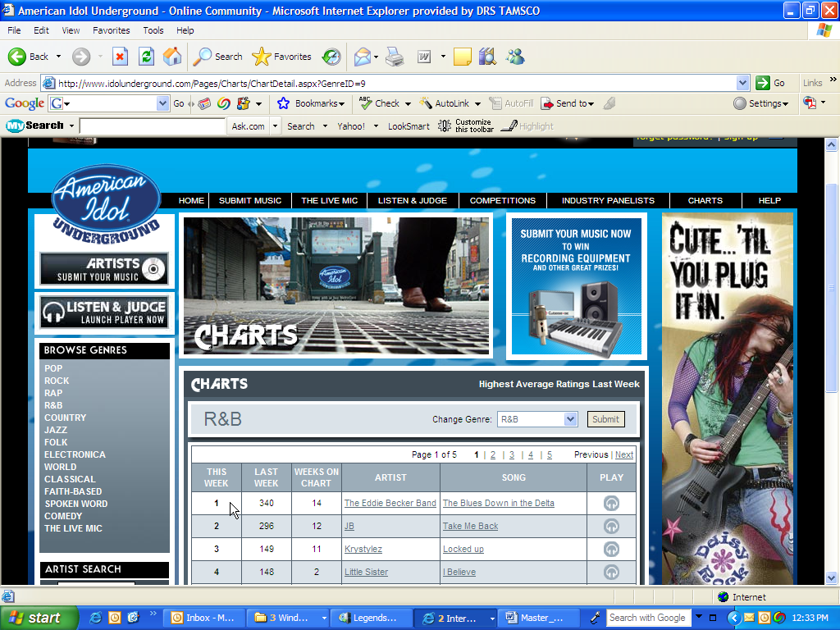Click the Back navigation arrow icon

[x=17, y=57]
